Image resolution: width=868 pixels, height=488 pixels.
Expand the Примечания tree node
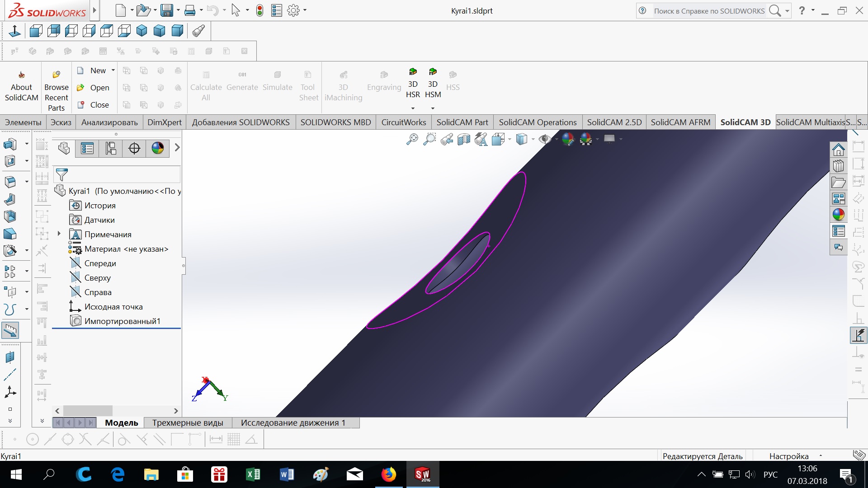point(59,234)
